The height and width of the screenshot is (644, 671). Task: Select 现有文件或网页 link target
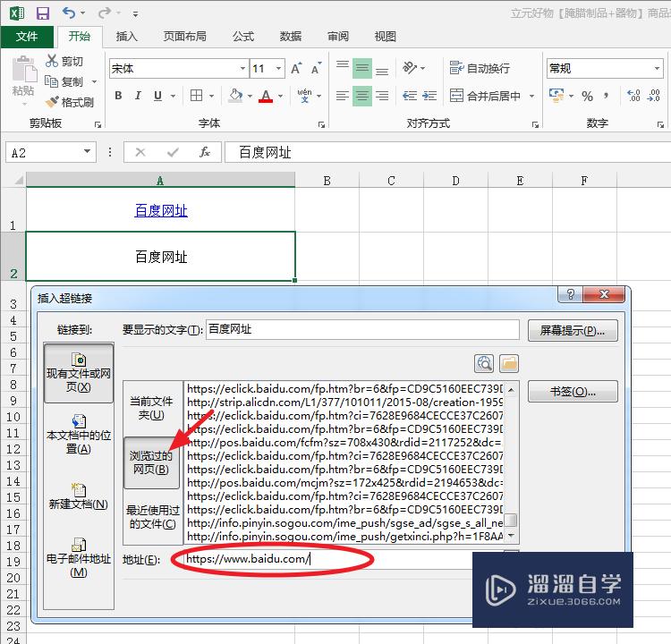pyautogui.click(x=79, y=373)
